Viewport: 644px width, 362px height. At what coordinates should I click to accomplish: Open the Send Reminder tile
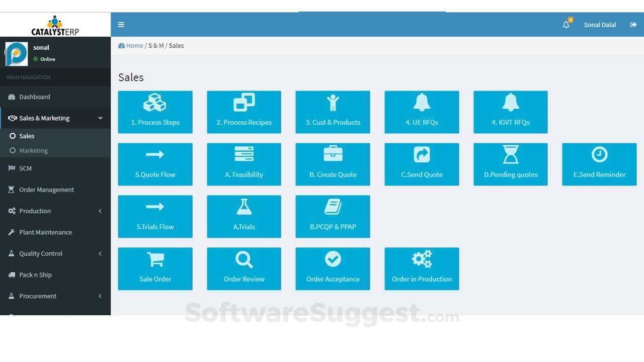tap(599, 164)
